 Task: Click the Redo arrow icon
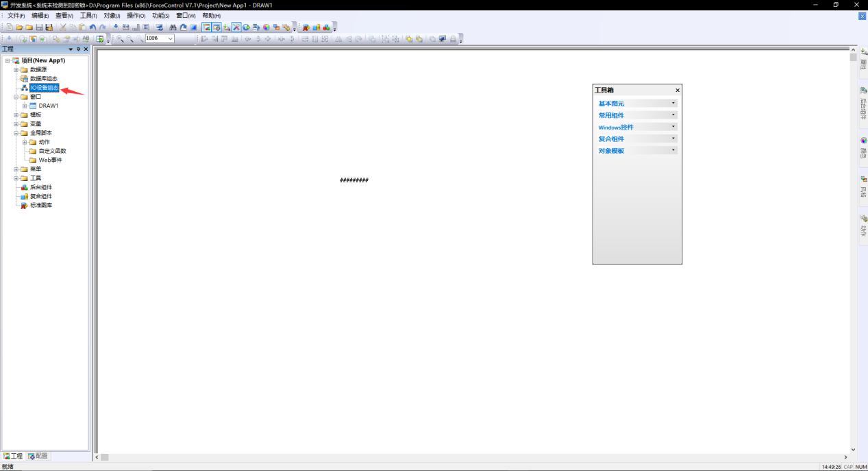tap(103, 27)
